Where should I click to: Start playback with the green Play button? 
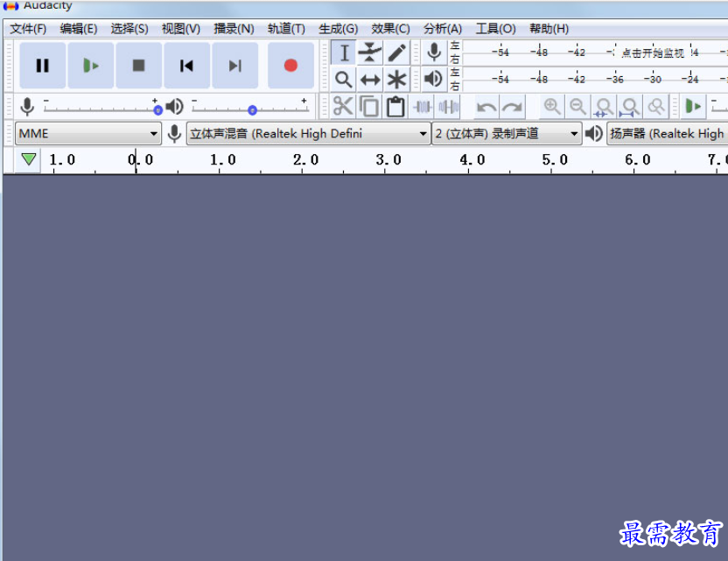(x=90, y=66)
